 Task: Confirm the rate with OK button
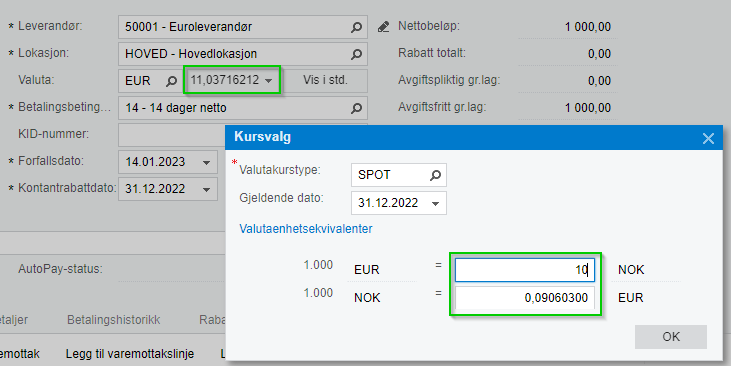671,337
